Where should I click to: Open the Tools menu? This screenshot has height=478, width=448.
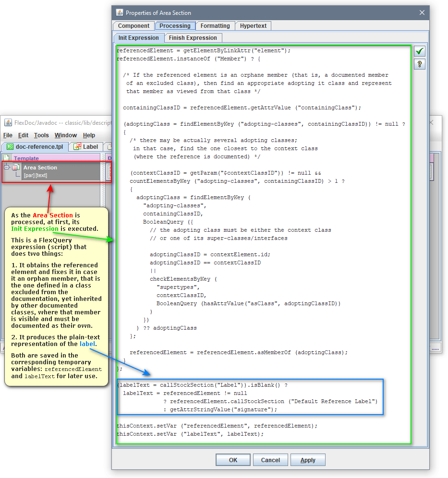tap(41, 135)
